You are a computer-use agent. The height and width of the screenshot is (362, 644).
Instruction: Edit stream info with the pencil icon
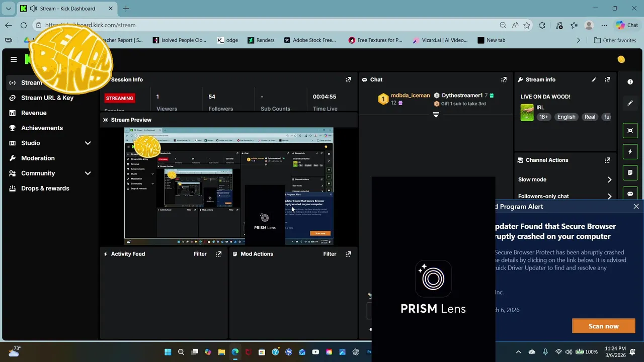594,79
